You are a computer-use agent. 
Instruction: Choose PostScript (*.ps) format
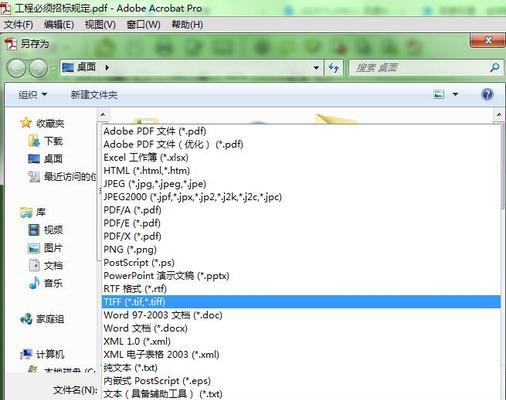click(301, 263)
